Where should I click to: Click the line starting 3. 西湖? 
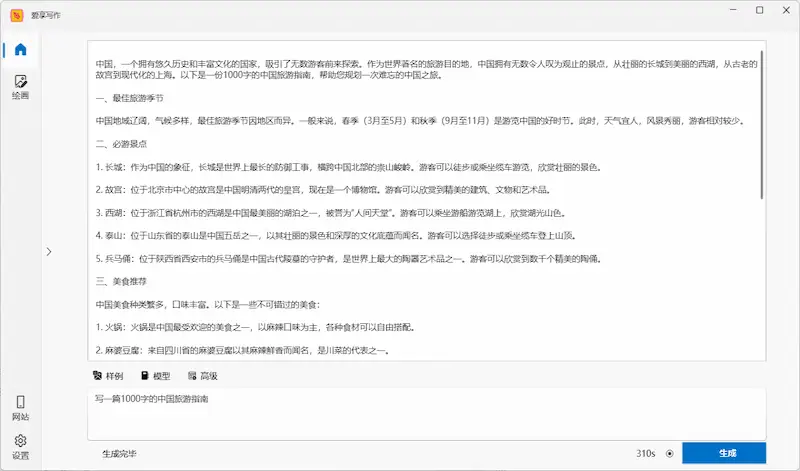pos(331,213)
